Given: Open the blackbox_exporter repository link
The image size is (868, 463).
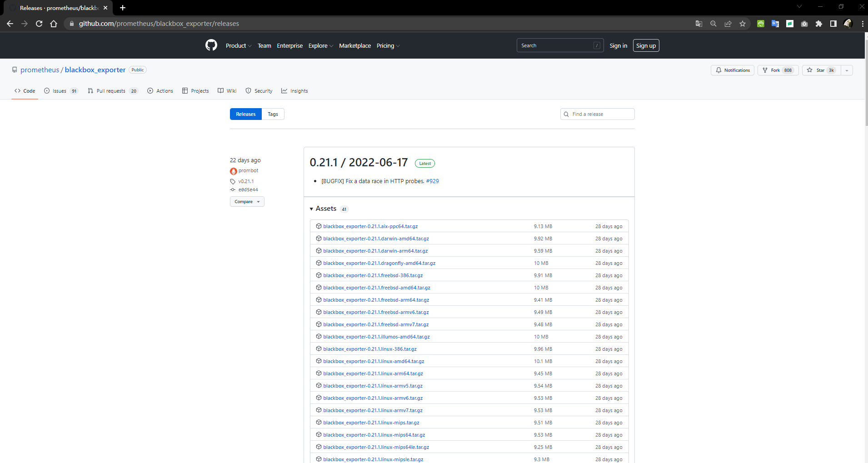Looking at the screenshot, I should [x=95, y=70].
